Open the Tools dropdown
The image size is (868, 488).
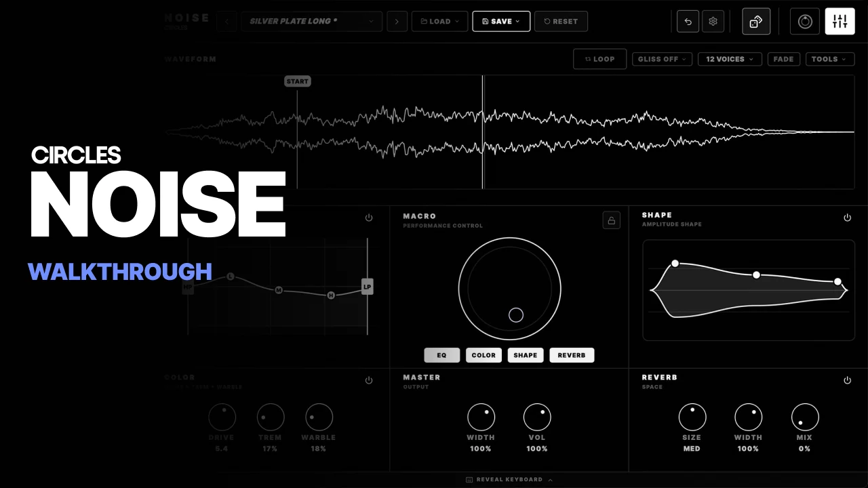point(829,59)
